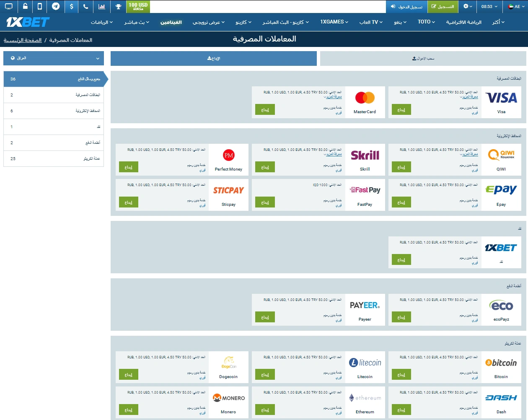528x420 pixels.
Task: Open the security lock icon
Action: click(x=24, y=7)
